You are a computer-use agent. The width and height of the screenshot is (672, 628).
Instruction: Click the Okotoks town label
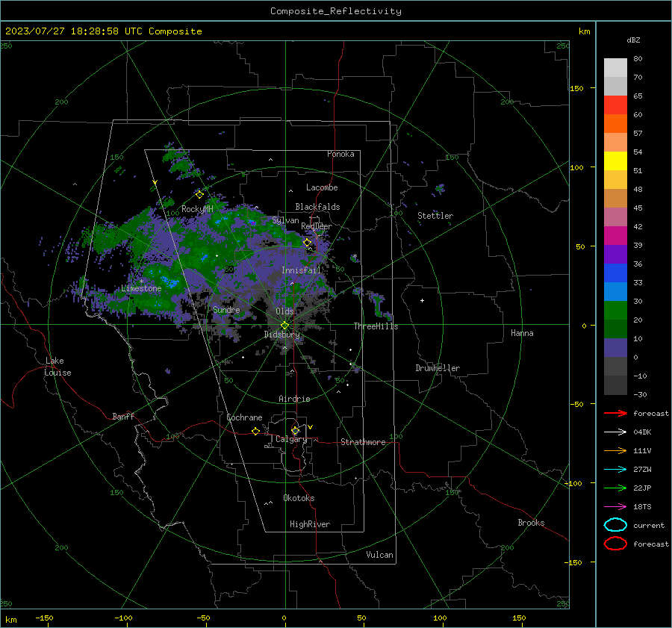click(x=299, y=498)
